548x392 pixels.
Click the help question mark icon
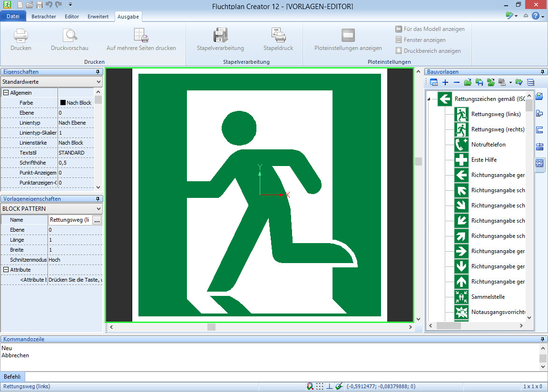(536, 16)
